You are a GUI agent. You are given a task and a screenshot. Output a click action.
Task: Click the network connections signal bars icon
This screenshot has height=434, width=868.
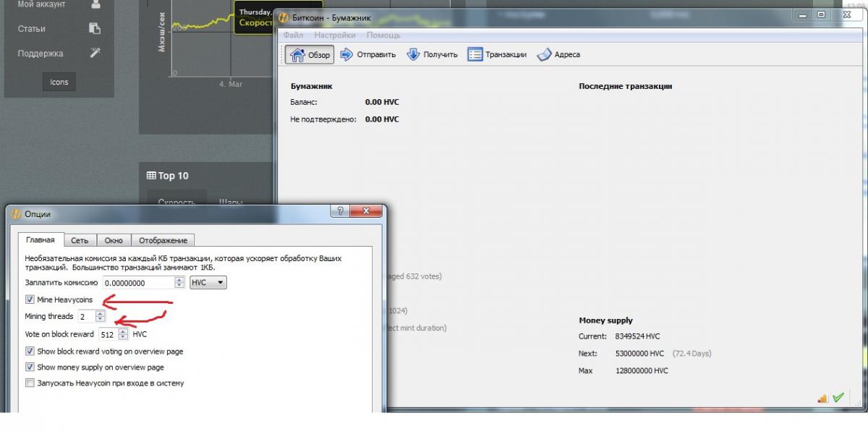pos(822,398)
